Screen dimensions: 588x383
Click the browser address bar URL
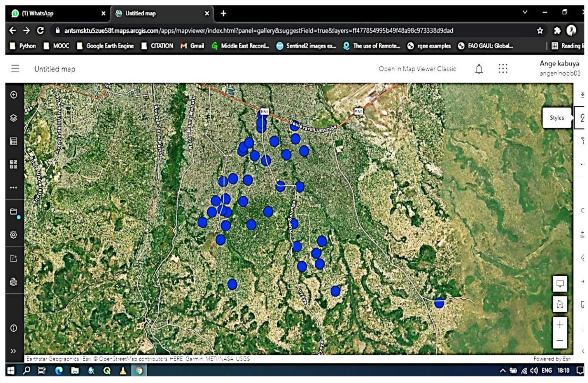(x=259, y=31)
